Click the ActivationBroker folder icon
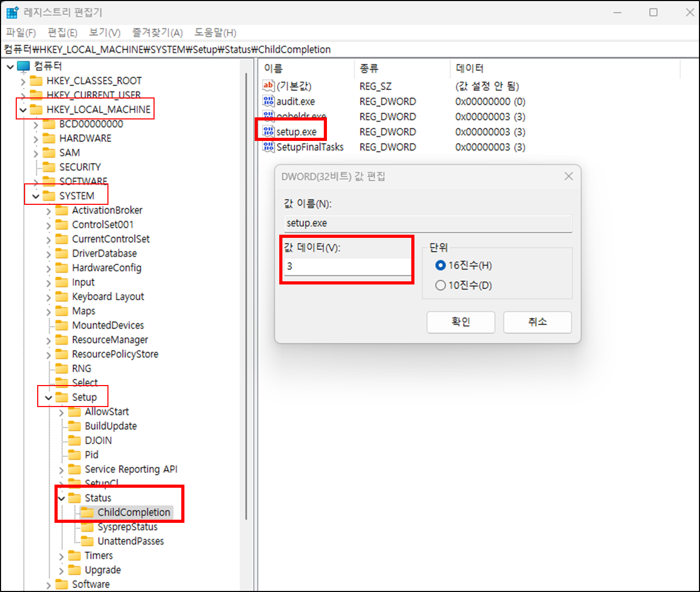 62,210
